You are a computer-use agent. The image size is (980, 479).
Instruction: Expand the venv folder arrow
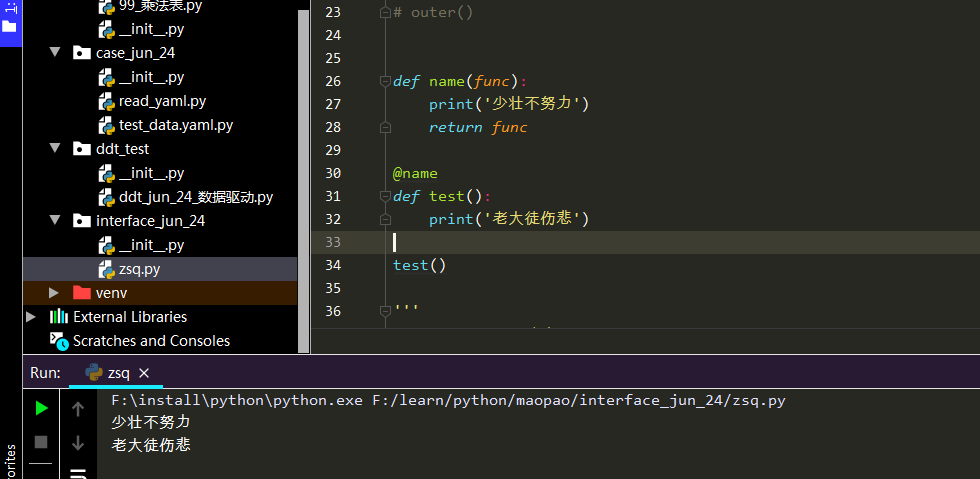55,293
